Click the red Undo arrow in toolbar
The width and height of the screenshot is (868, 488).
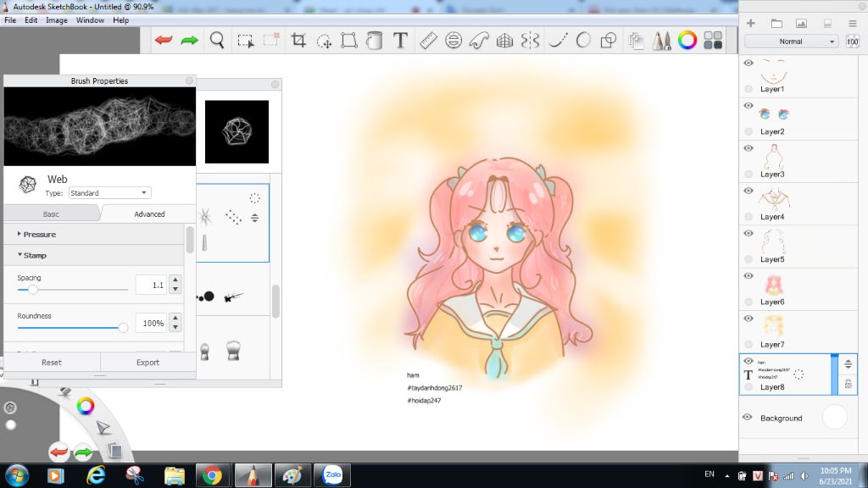tap(164, 41)
